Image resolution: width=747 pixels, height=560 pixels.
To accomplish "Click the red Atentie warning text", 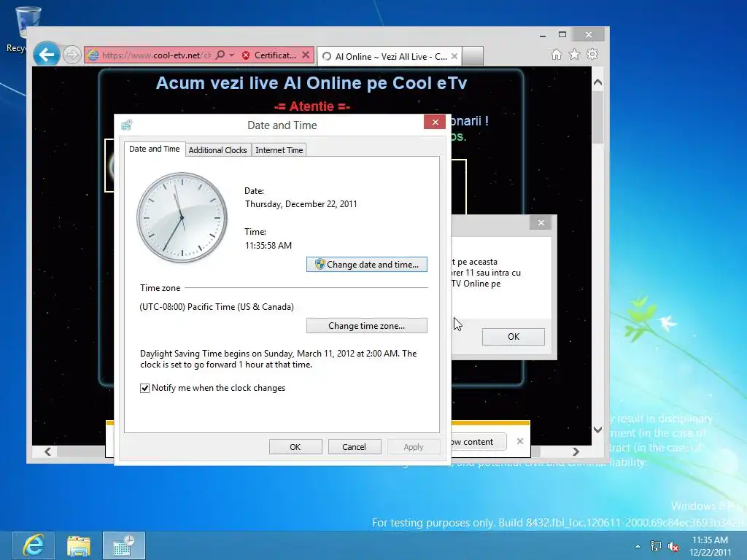I will (x=312, y=106).
